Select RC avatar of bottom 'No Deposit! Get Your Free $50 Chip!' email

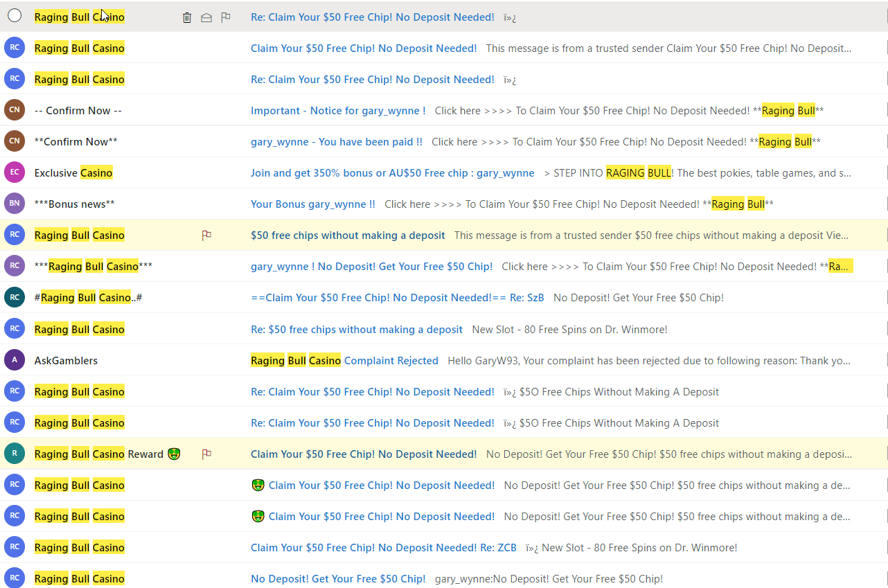(15, 578)
